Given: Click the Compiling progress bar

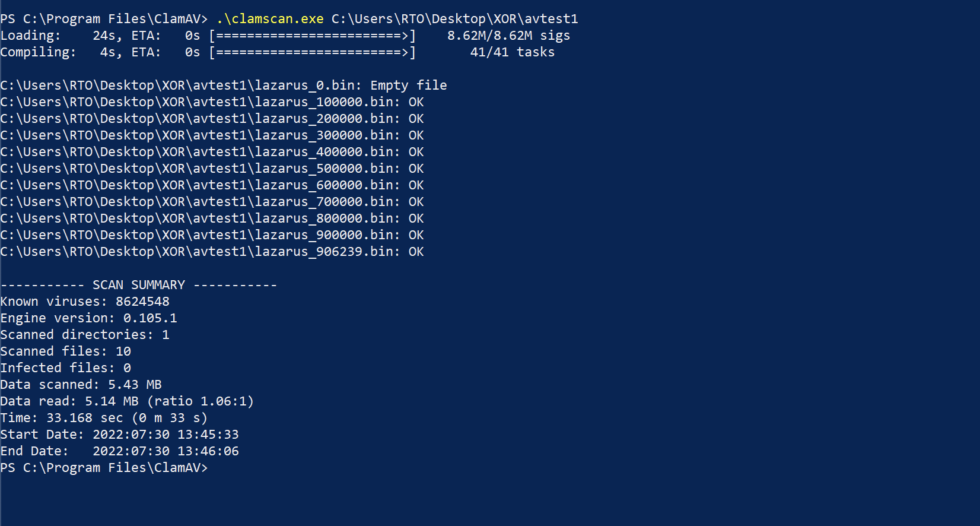Looking at the screenshot, I should 313,52.
